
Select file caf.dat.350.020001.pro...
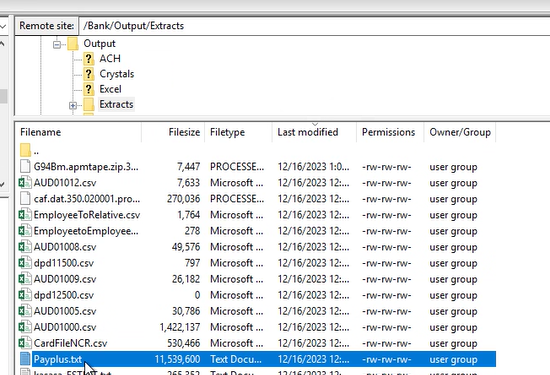coord(87,199)
